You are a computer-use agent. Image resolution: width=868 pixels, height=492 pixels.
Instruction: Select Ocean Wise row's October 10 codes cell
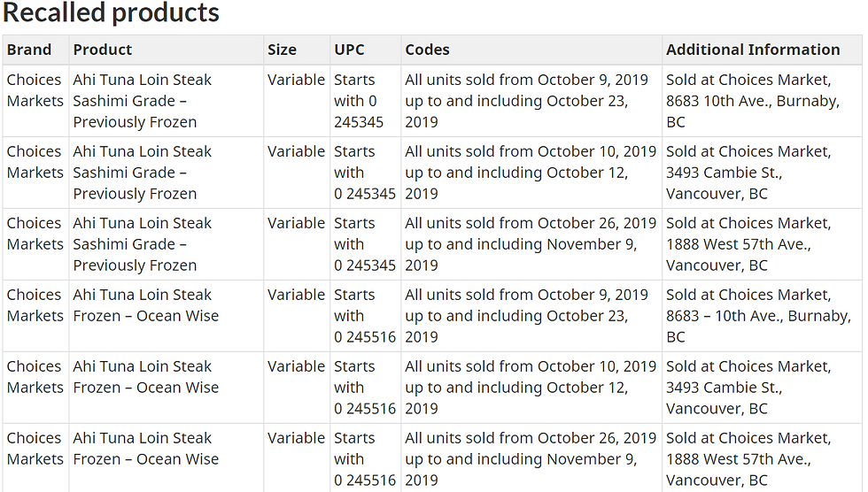point(531,388)
